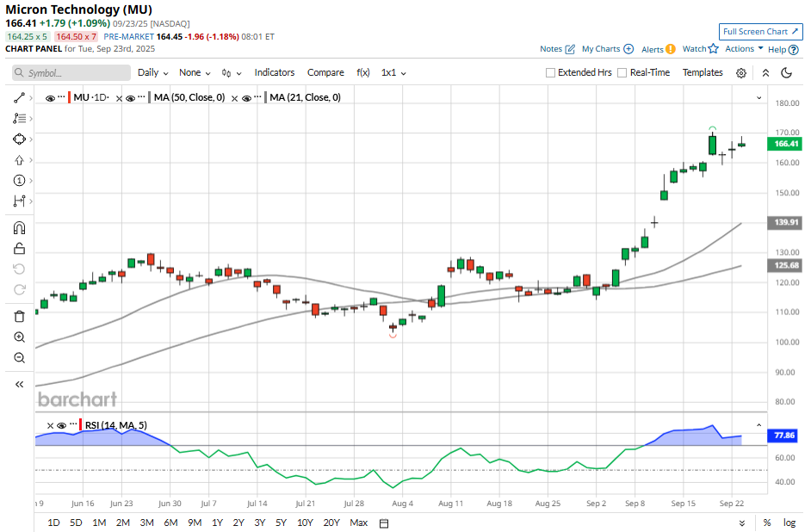Click the redo arrow icon
Viewport: 811px width, 532px height.
click(x=19, y=289)
